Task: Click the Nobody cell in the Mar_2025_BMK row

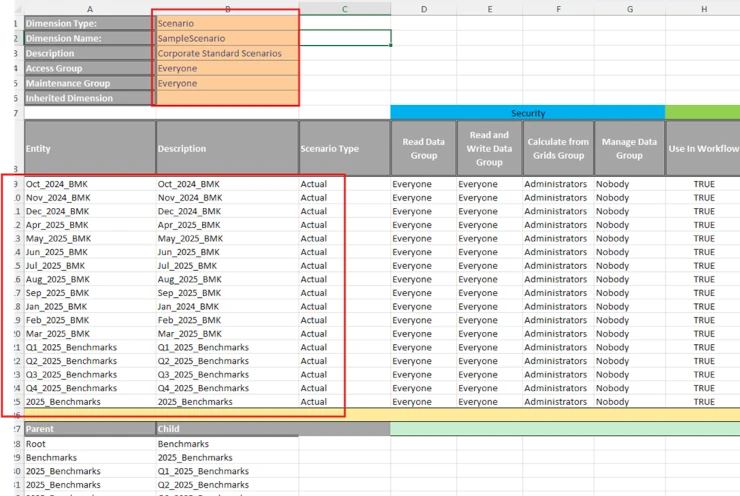Action: coord(629,334)
